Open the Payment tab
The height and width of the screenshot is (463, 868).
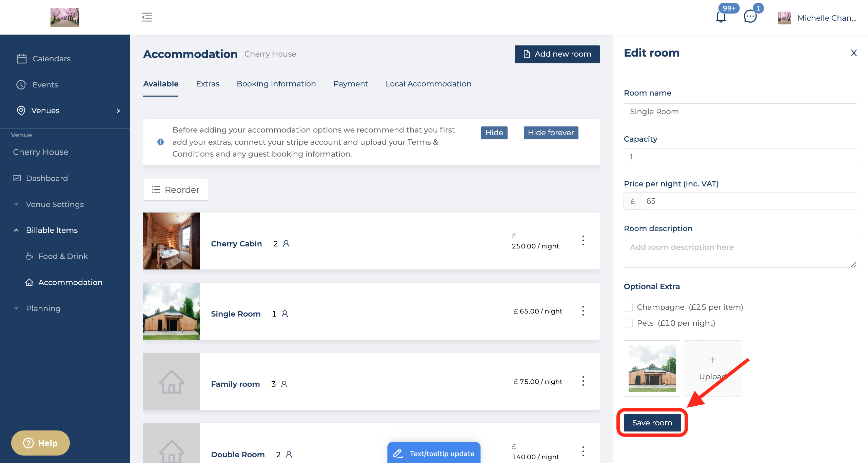[x=351, y=84]
